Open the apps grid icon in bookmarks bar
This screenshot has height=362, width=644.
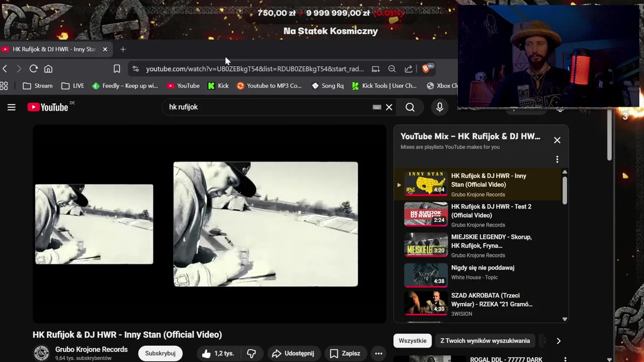point(4,86)
